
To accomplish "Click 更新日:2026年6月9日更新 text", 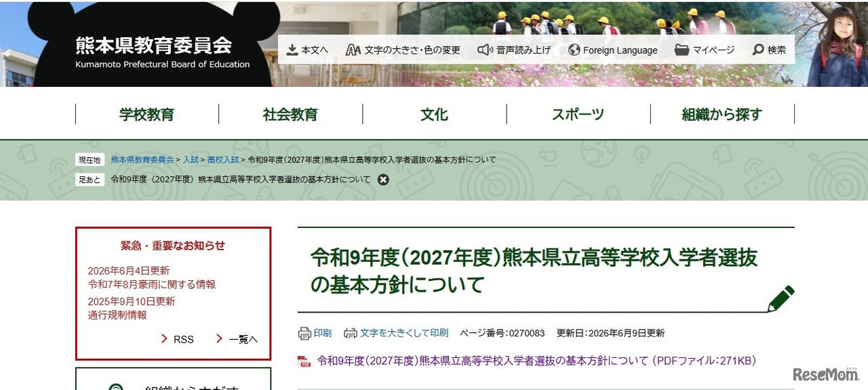I will 610,333.
